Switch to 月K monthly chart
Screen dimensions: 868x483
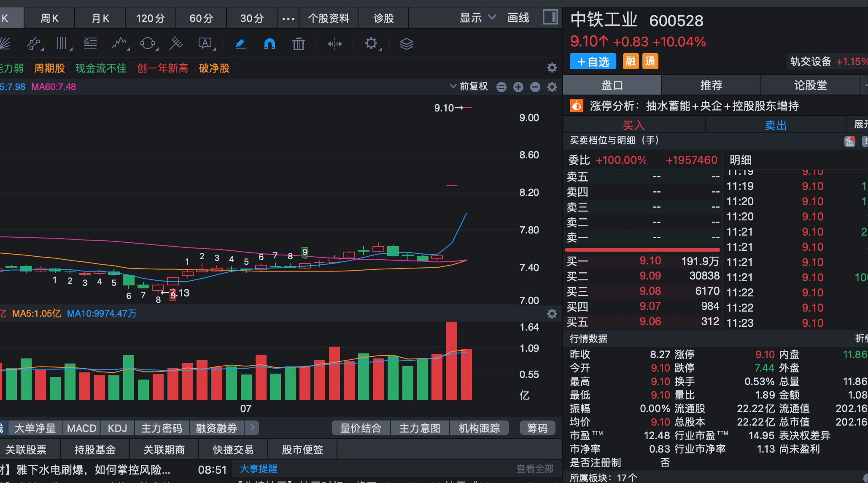(x=100, y=18)
